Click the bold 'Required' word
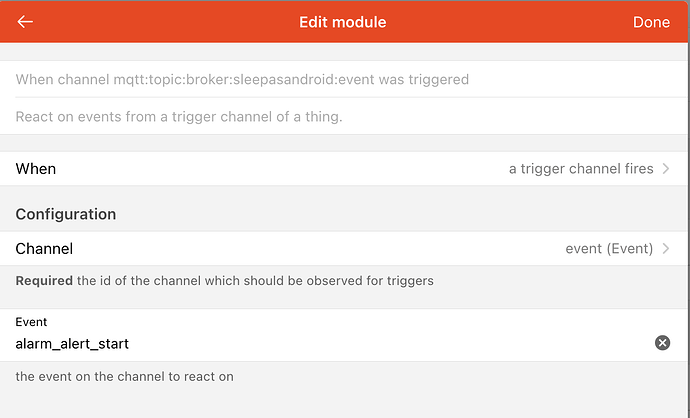Screen dimensions: 690x418 coord(44,281)
